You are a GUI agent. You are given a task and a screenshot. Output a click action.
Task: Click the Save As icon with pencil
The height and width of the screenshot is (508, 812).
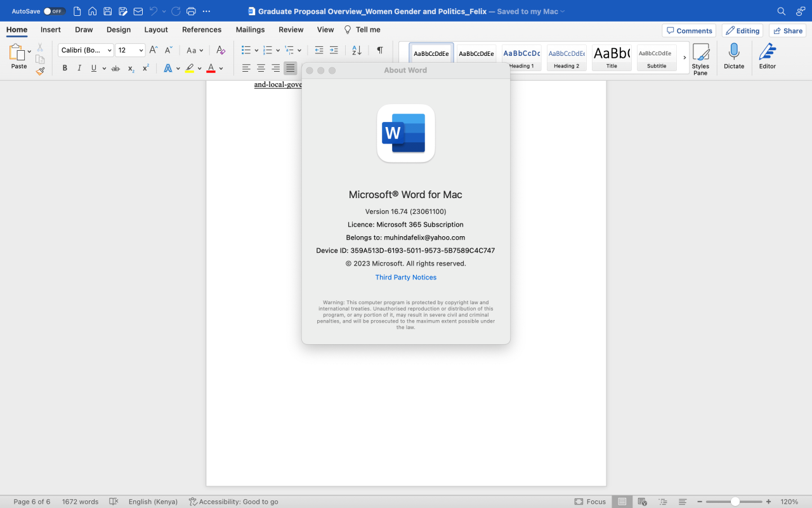[x=123, y=11]
